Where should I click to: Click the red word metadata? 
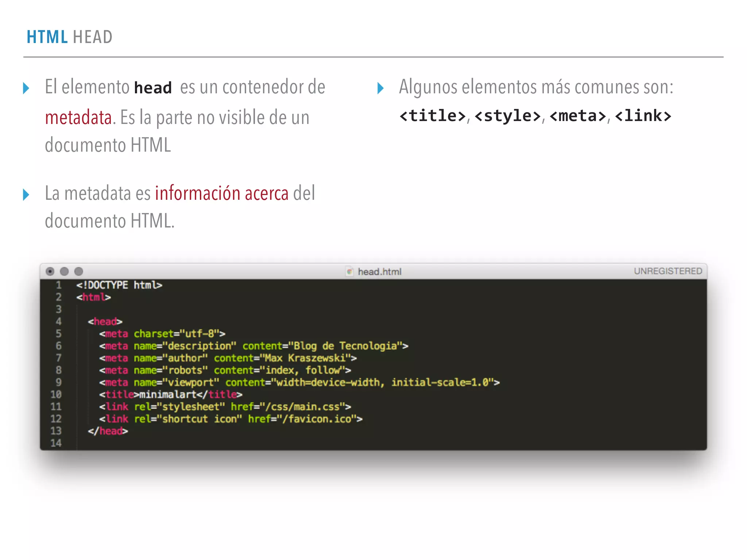point(78,117)
